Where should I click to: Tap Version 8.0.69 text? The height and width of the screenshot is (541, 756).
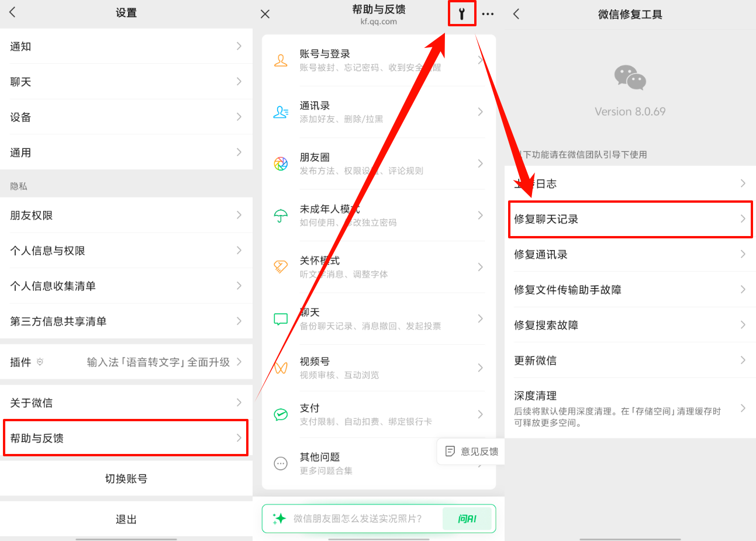click(x=630, y=112)
